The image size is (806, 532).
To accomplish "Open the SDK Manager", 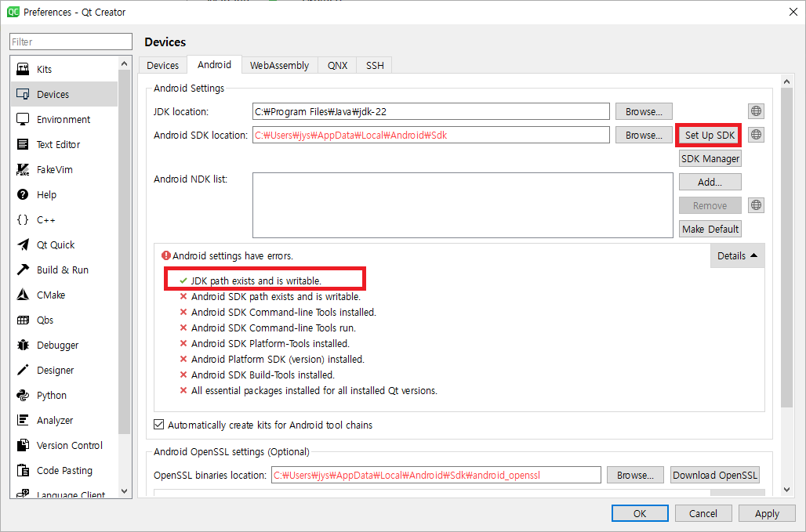I will [x=710, y=159].
